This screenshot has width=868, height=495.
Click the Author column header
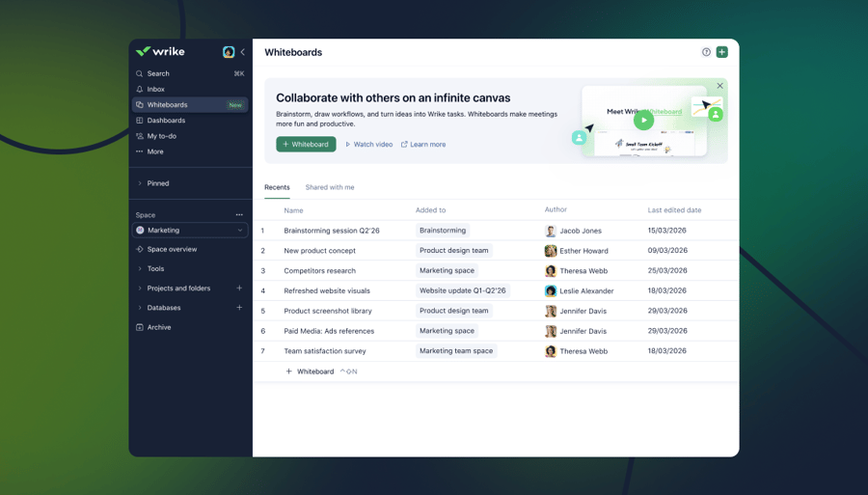[x=556, y=209]
